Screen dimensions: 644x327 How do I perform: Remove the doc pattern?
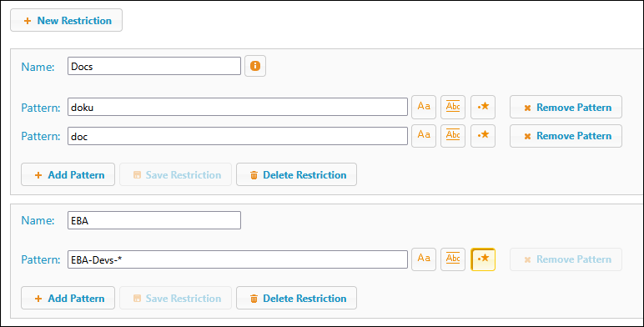click(566, 136)
